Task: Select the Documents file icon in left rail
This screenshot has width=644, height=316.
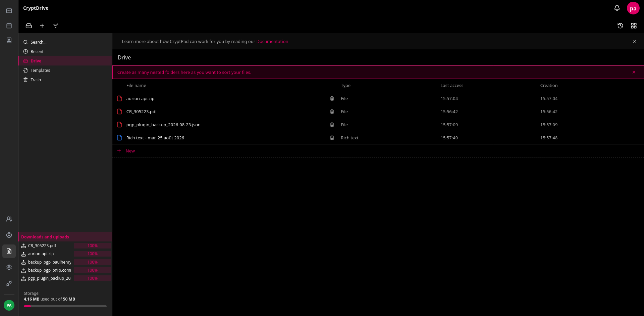Action: pyautogui.click(x=9, y=251)
